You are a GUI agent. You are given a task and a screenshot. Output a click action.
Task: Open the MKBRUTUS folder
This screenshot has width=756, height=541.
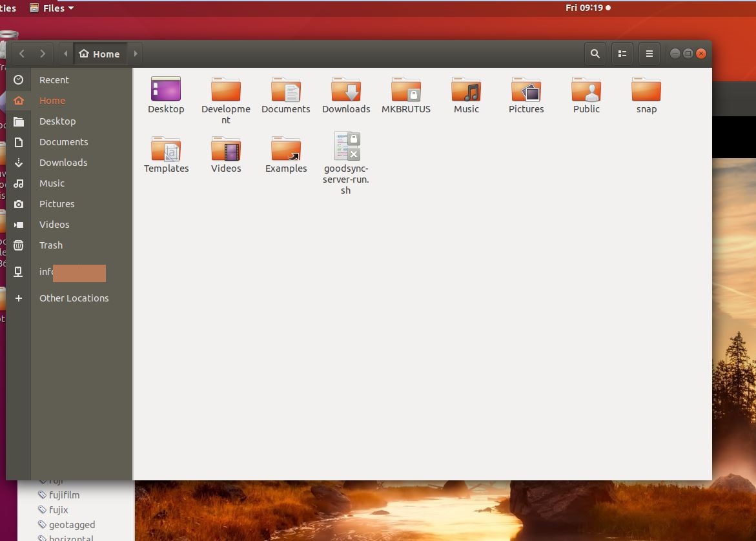(406, 90)
